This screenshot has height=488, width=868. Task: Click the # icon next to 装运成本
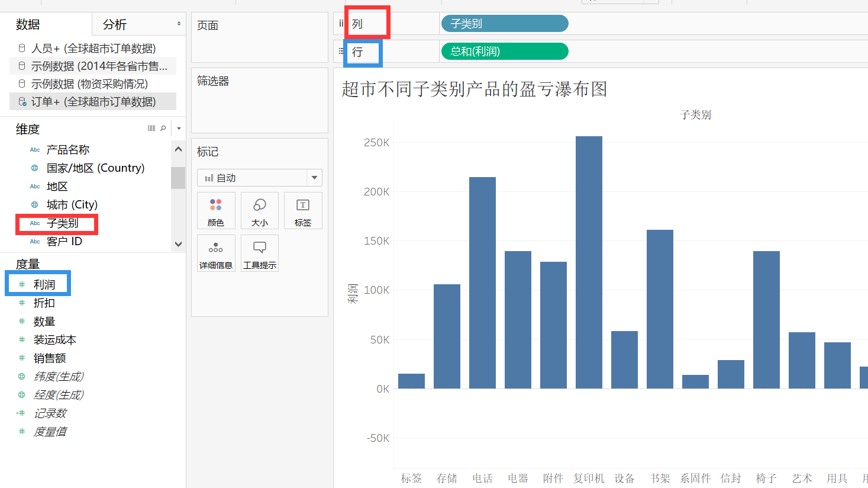(x=22, y=339)
